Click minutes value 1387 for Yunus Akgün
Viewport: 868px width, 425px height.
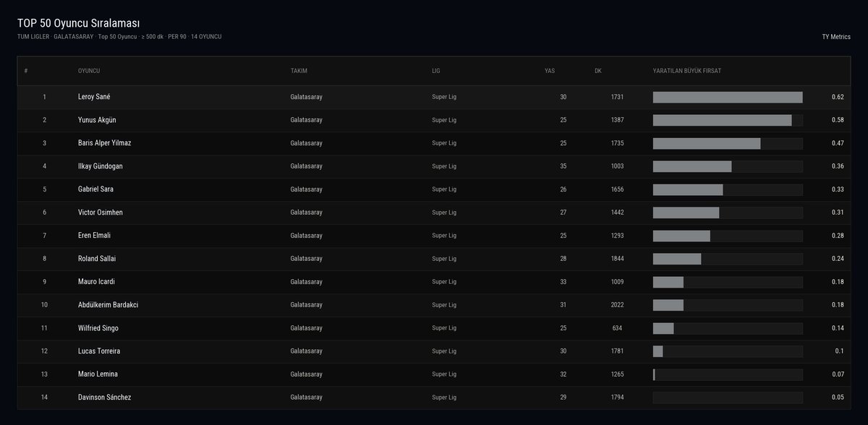[617, 120]
